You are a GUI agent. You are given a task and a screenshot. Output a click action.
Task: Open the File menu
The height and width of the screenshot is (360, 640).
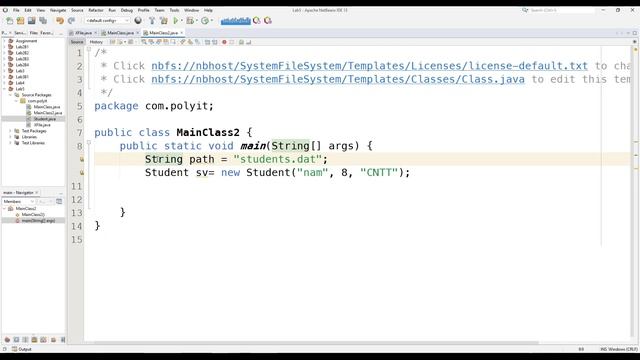tap(16, 10)
